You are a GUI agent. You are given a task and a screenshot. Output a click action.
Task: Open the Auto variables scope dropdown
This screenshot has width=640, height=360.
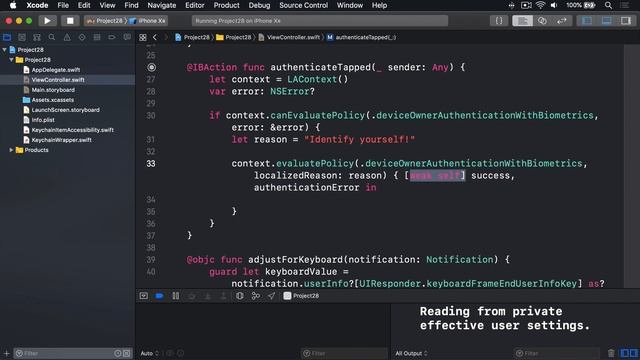(x=149, y=353)
